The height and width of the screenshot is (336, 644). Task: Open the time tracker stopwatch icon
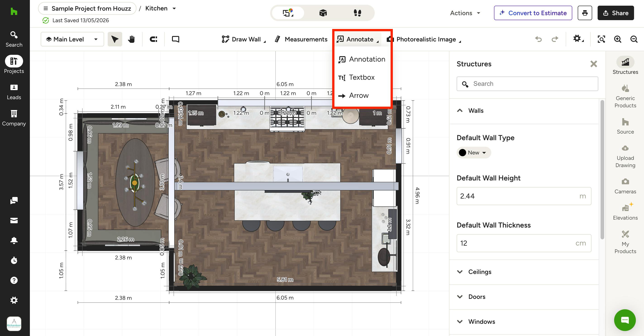[x=14, y=260]
